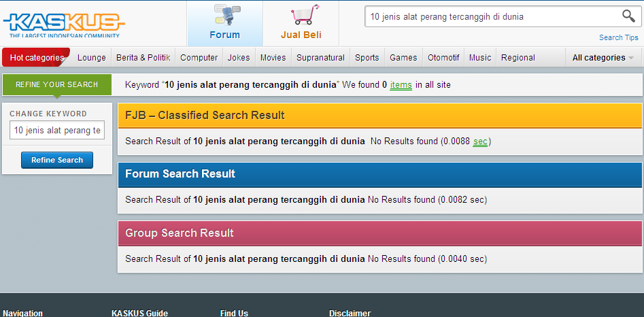Open the Regional category

[518, 58]
